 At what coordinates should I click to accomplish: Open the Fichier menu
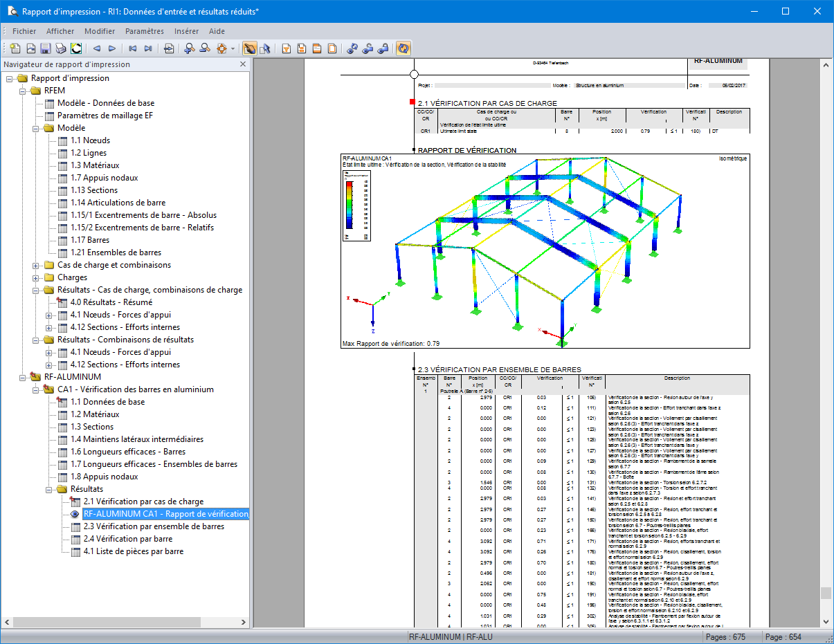(x=24, y=31)
